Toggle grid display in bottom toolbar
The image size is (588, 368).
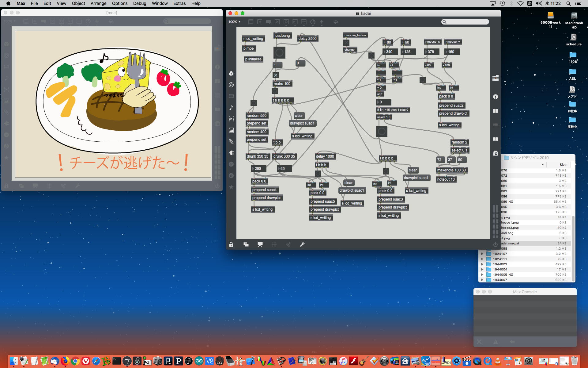pyautogui.click(x=274, y=244)
